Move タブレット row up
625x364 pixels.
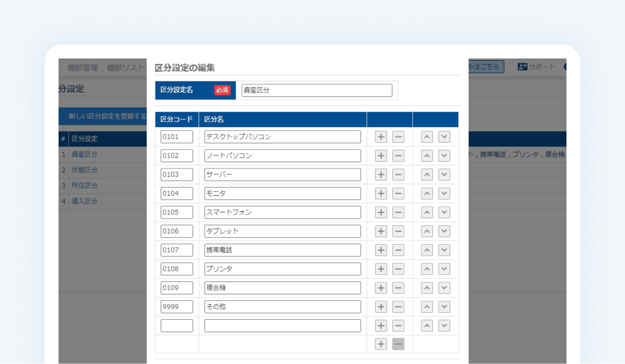(427, 231)
